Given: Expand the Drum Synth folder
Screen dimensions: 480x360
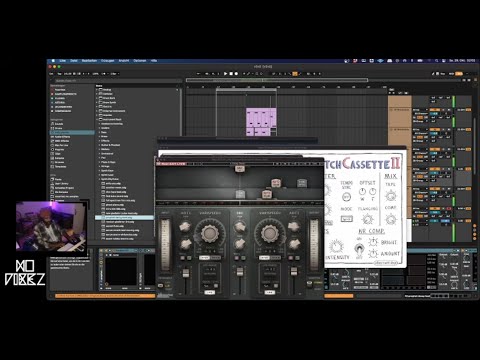Looking at the screenshot, I should (97, 102).
